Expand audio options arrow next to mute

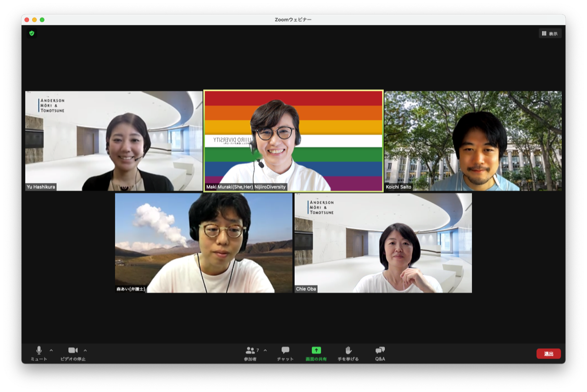click(x=51, y=350)
